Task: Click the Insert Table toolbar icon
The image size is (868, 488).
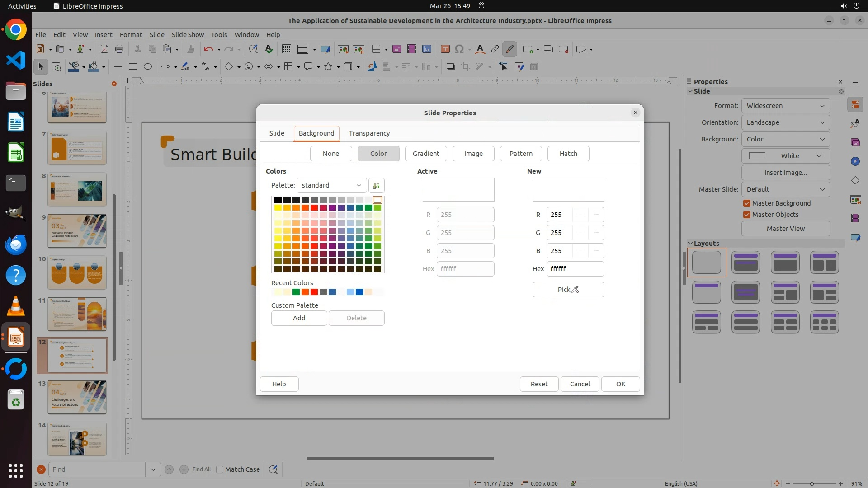Action: (x=376, y=49)
